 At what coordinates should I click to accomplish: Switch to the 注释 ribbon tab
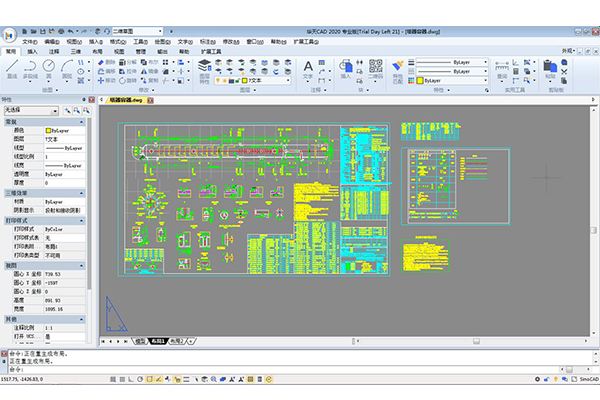click(x=54, y=51)
